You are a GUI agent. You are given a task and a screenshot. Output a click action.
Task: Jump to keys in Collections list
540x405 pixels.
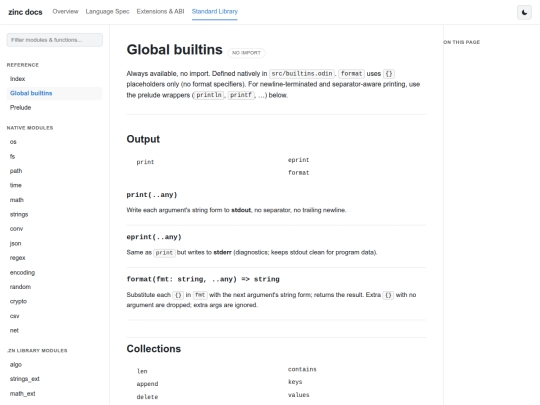[x=295, y=382]
